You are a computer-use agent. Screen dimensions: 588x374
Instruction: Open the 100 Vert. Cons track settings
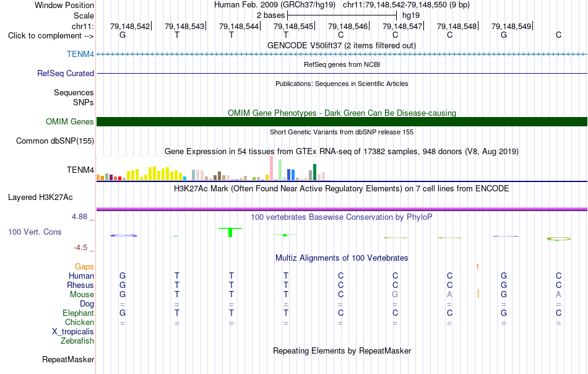35,232
